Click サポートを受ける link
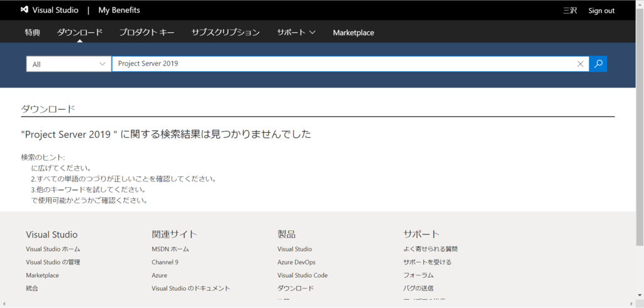 click(427, 262)
